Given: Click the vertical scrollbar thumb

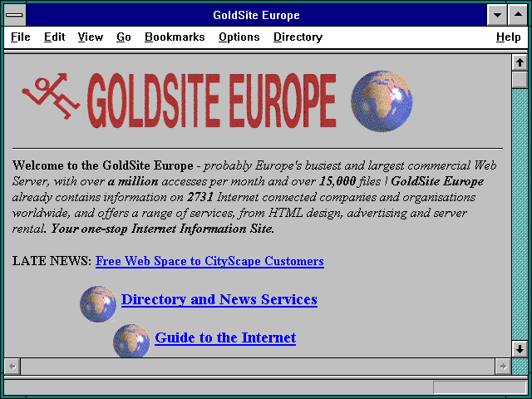Looking at the screenshot, I should coord(520,80).
